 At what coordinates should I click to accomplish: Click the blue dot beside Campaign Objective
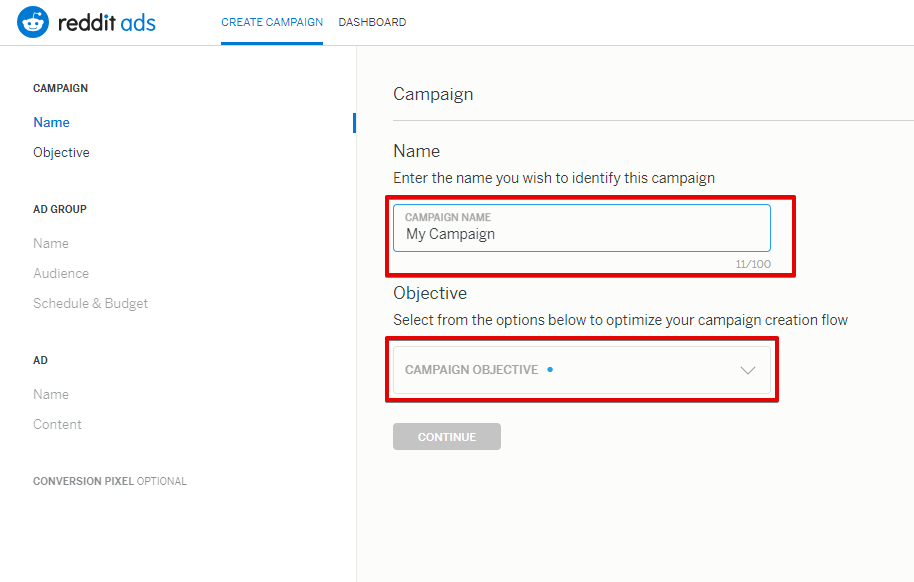550,370
